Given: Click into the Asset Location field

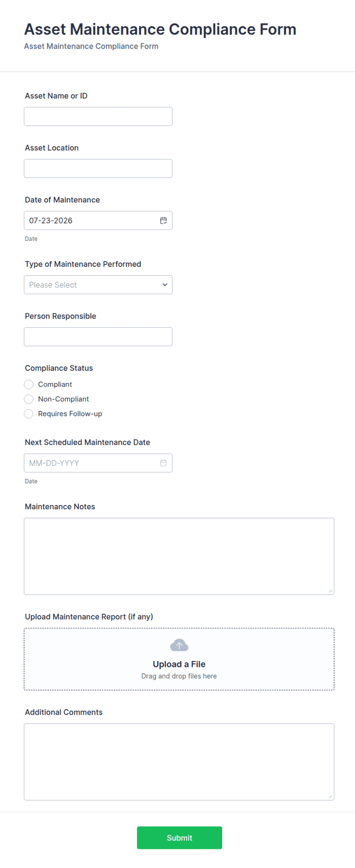Looking at the screenshot, I should click(x=98, y=168).
